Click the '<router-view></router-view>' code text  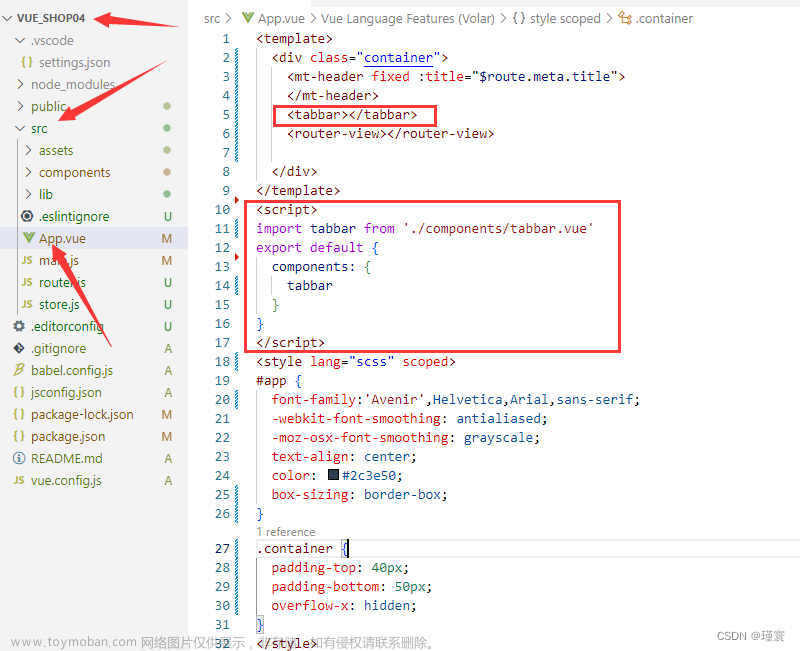(x=390, y=134)
